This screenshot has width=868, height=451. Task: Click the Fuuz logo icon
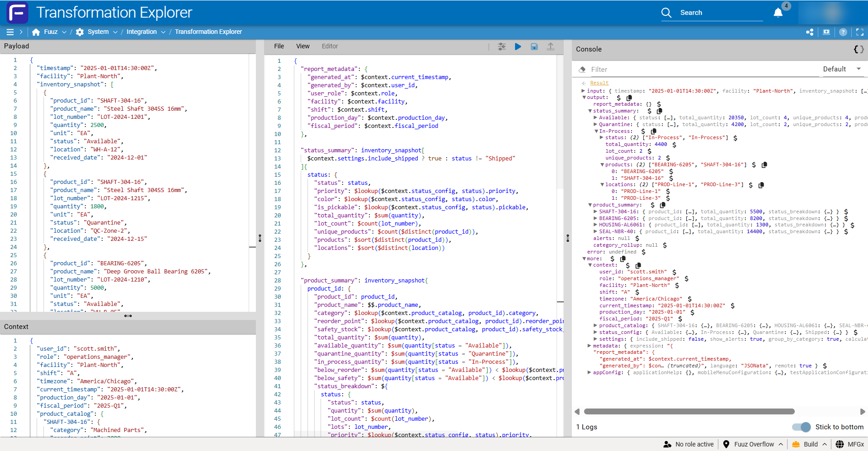18,13
